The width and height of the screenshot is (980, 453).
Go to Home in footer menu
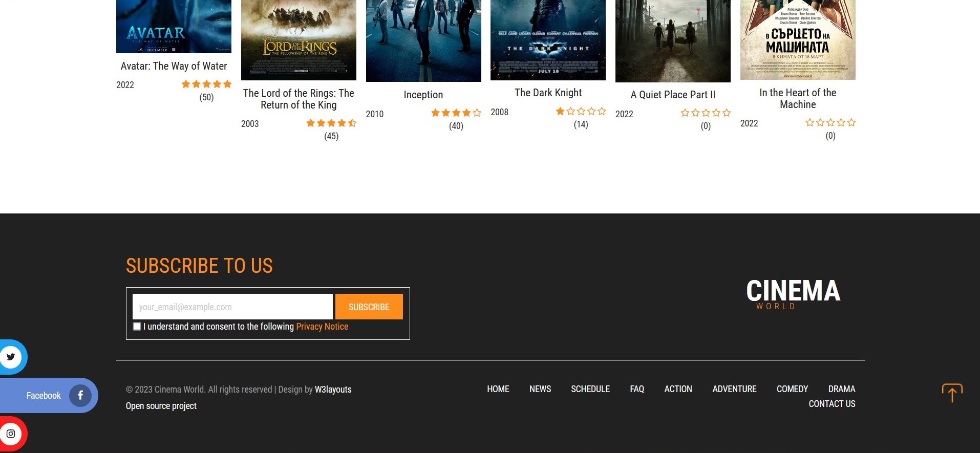[x=498, y=389]
